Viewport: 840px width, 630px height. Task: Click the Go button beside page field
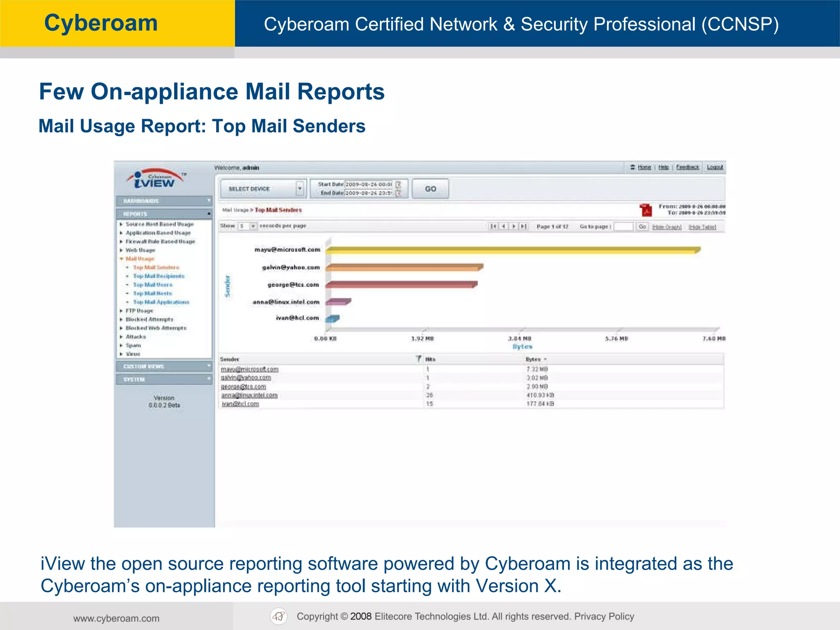(642, 226)
